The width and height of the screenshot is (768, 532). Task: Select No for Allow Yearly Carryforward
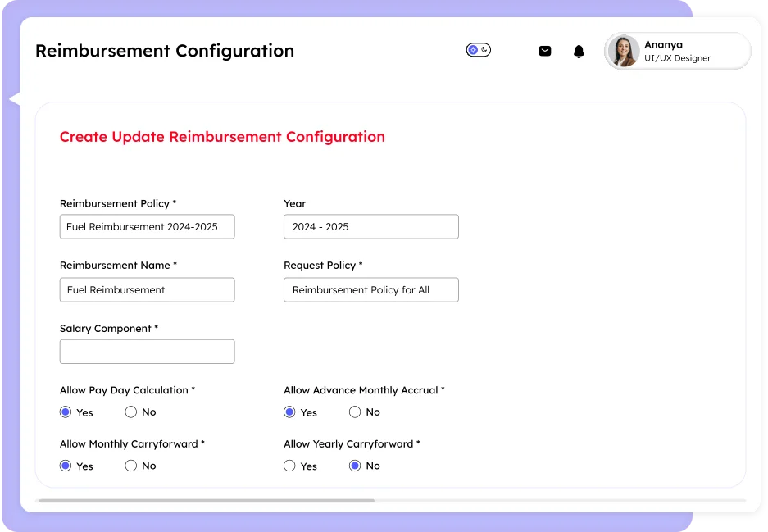tap(355, 466)
